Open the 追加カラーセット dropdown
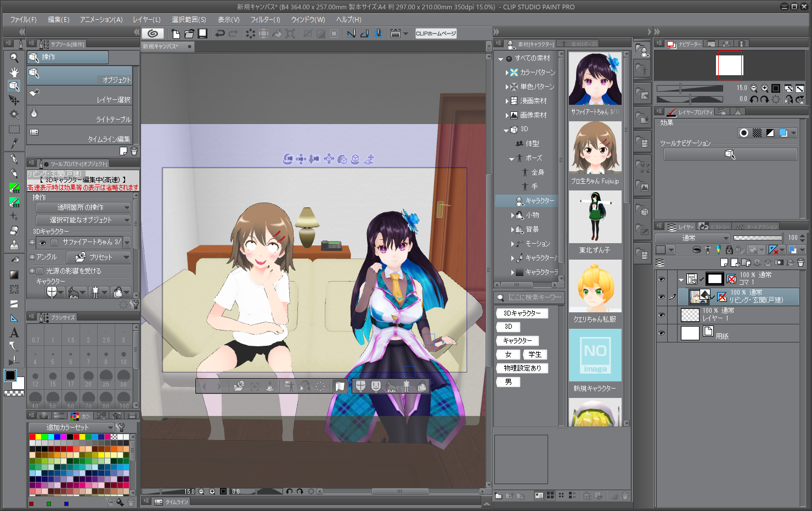Image resolution: width=812 pixels, height=511 pixels. coord(71,427)
